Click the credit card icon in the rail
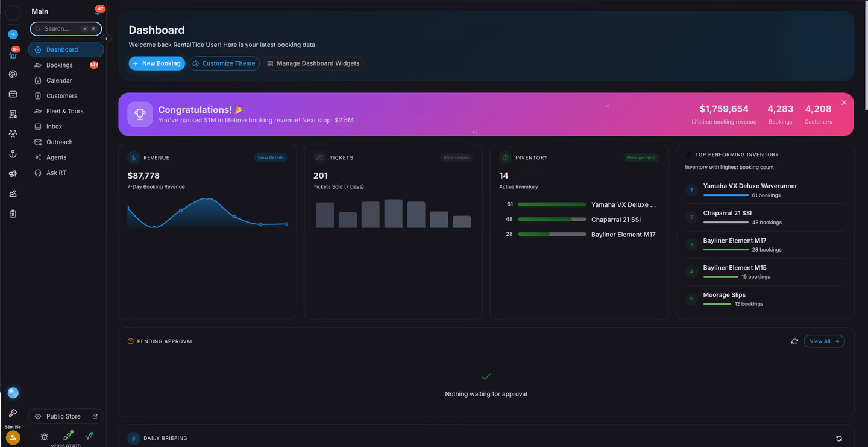Image resolution: width=868 pixels, height=447 pixels. point(13,94)
